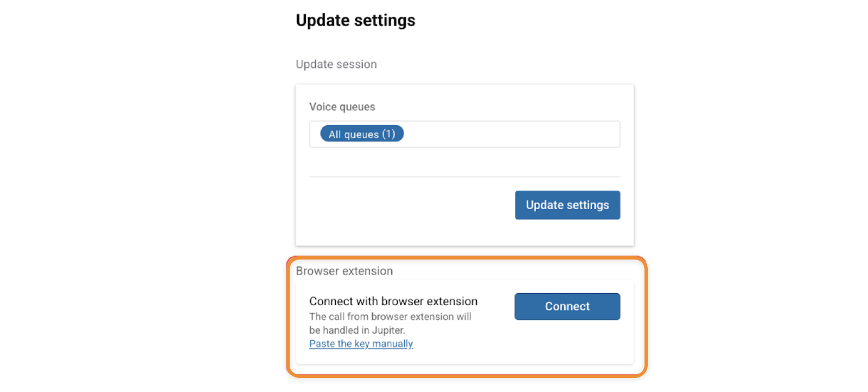Click the description mentioning Jupiter
The image size is (868, 392).
(x=357, y=330)
